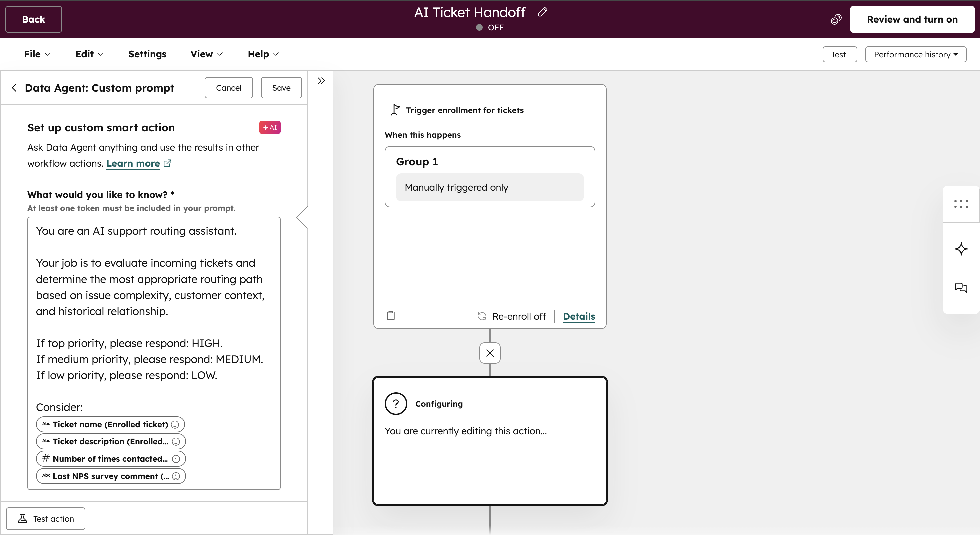Click the grid more-actions icon in right panel
This screenshot has height=535, width=980.
(961, 204)
